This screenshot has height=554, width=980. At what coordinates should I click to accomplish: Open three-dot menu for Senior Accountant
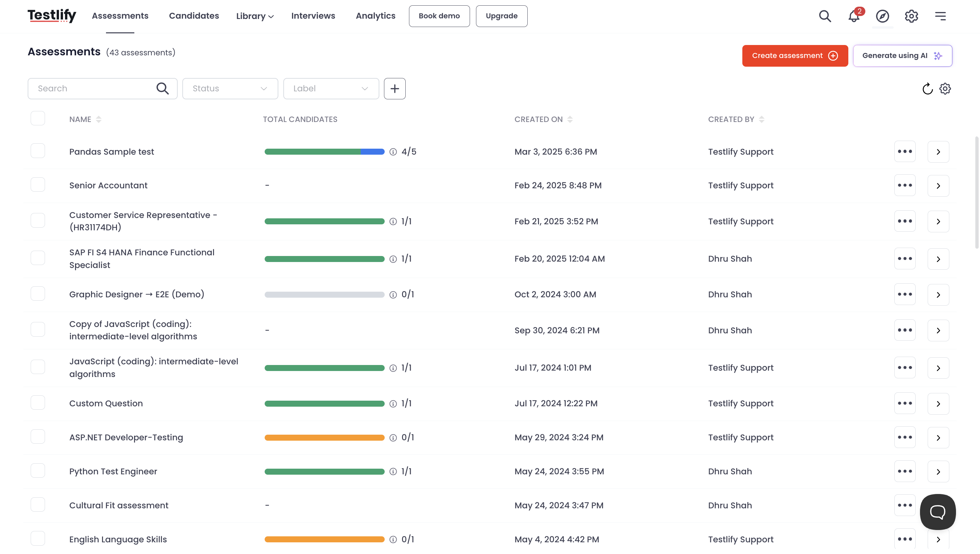click(905, 185)
